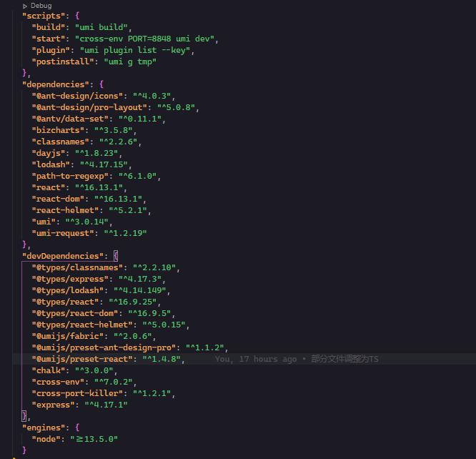Click "umi g tmp" value
Screen dimensions: 476x459
coord(130,61)
